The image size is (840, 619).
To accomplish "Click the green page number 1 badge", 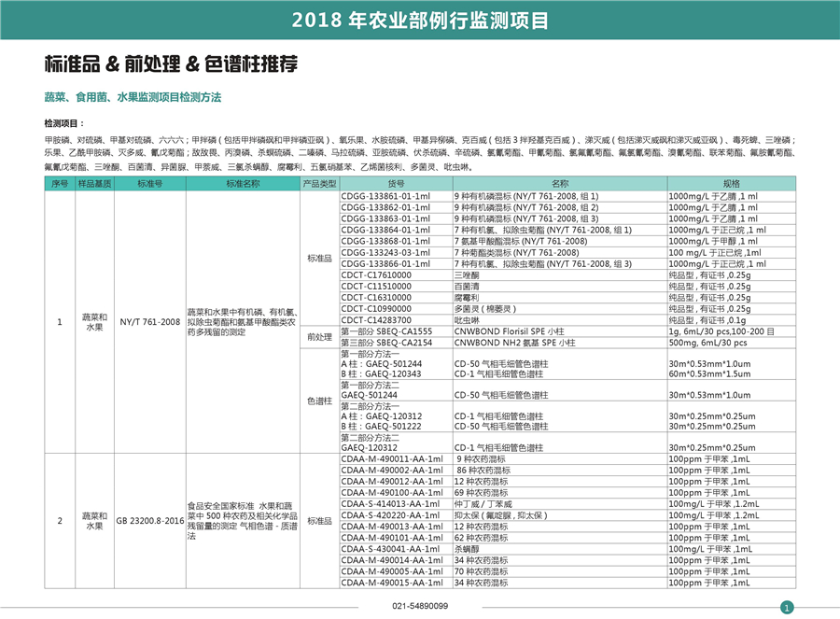I will click(787, 608).
